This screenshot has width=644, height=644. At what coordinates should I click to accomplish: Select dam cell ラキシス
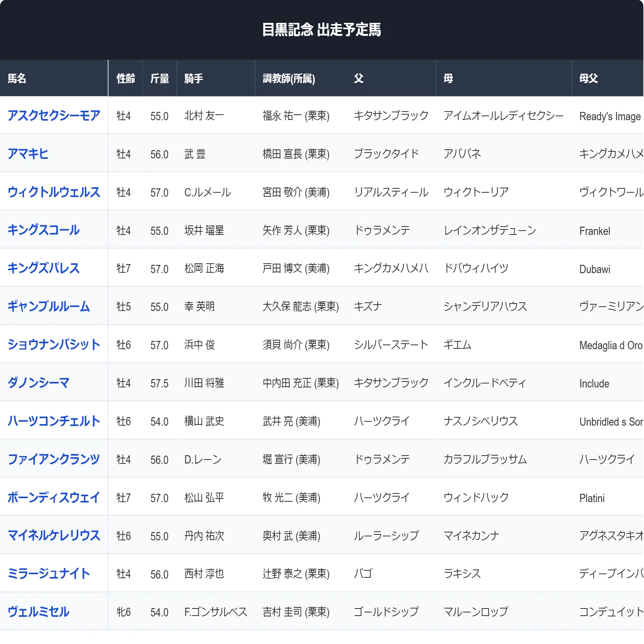[504, 573]
